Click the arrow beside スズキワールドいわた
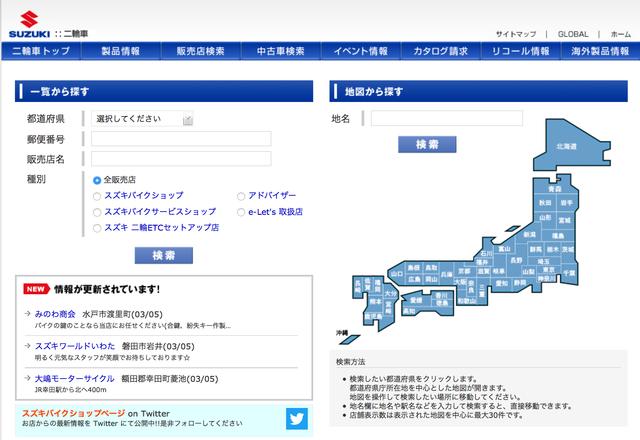The width and height of the screenshot is (640, 440). pyautogui.click(x=27, y=346)
